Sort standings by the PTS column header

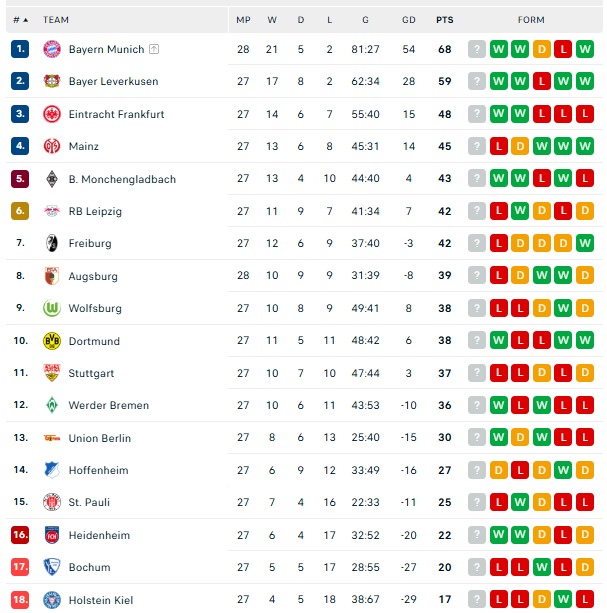tap(445, 20)
